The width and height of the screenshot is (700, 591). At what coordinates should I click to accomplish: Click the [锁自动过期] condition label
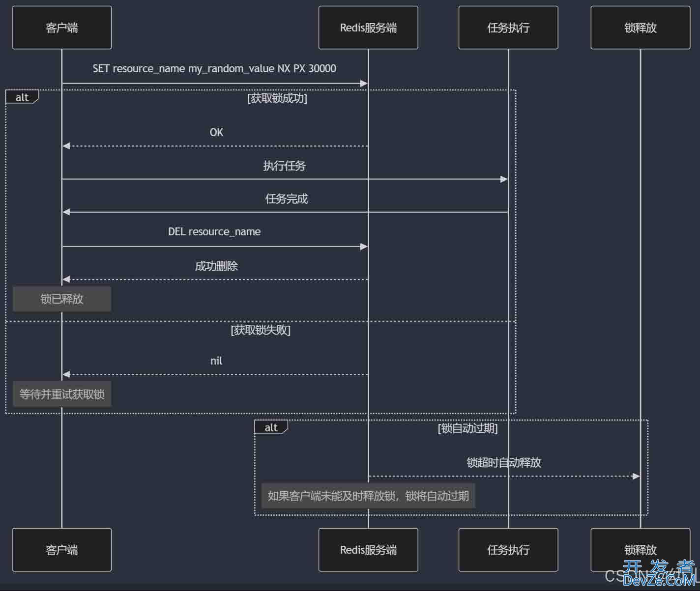click(x=468, y=428)
